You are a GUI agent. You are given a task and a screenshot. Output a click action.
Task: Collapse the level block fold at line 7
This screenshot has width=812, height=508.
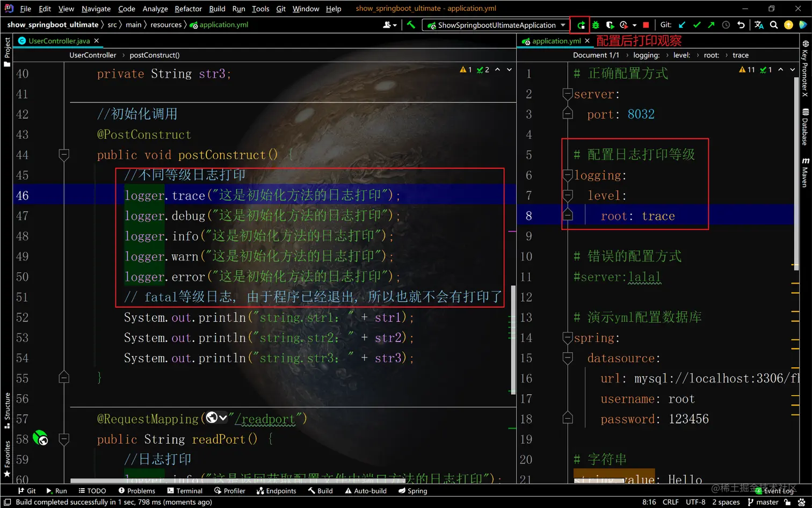click(568, 195)
